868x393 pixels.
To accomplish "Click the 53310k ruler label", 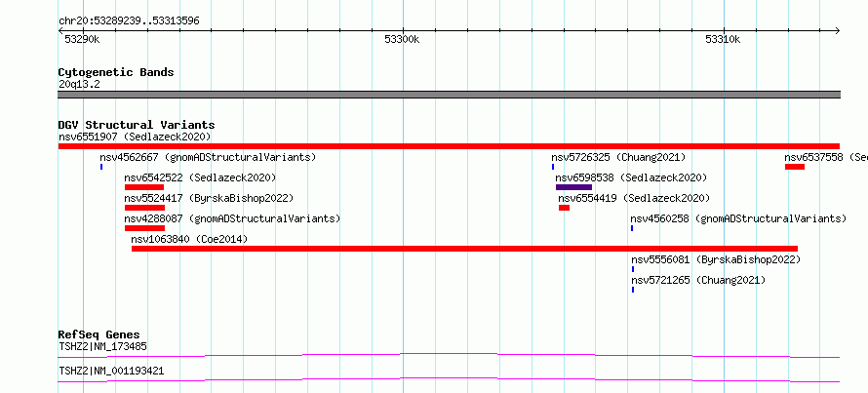I will [723, 40].
